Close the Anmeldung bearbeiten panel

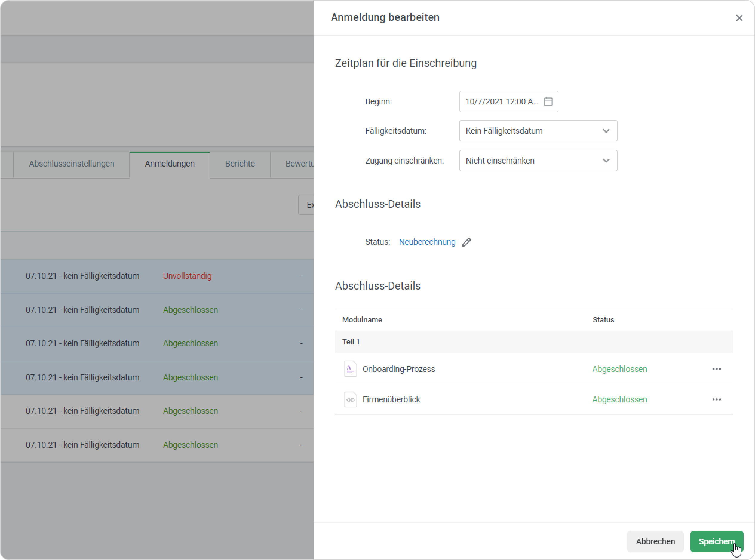point(739,18)
